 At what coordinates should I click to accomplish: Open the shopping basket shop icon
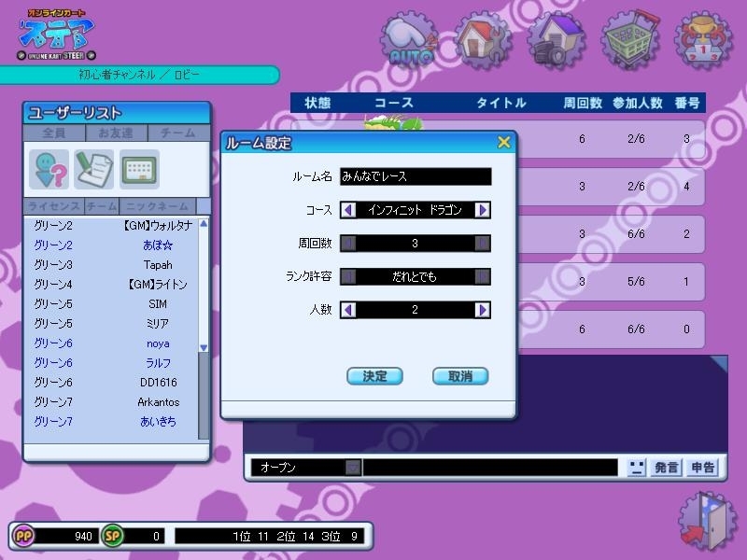630,40
